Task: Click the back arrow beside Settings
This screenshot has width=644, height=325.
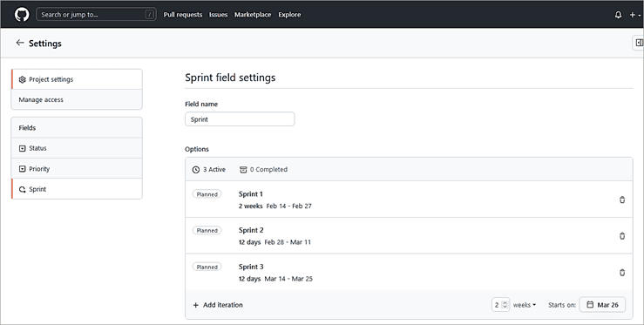Action: (x=20, y=43)
